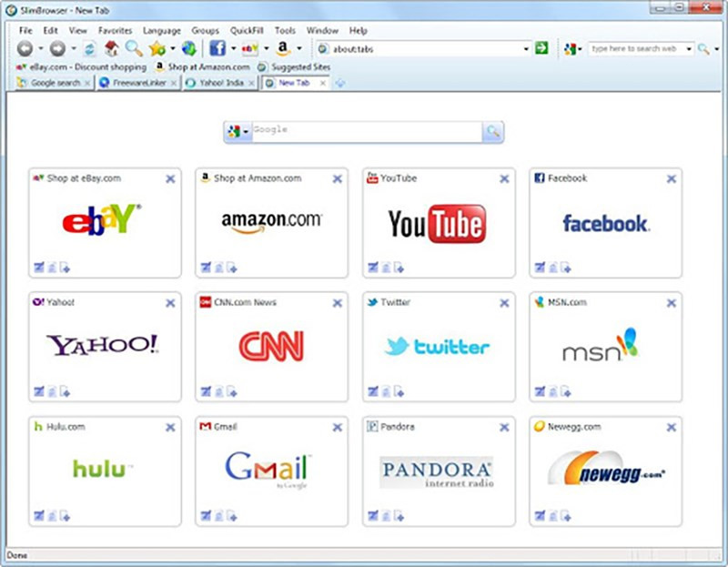Click the Back navigation arrow

[25, 48]
